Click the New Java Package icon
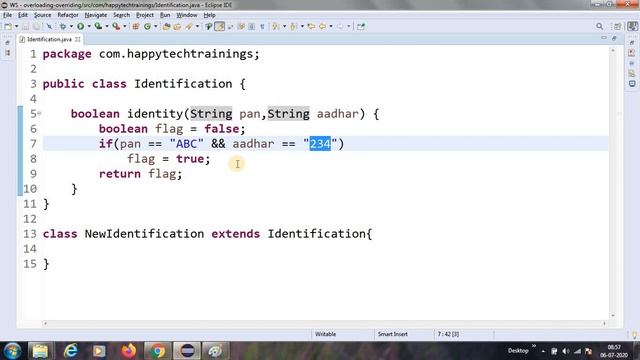This screenshot has height=360, width=640. point(136,27)
